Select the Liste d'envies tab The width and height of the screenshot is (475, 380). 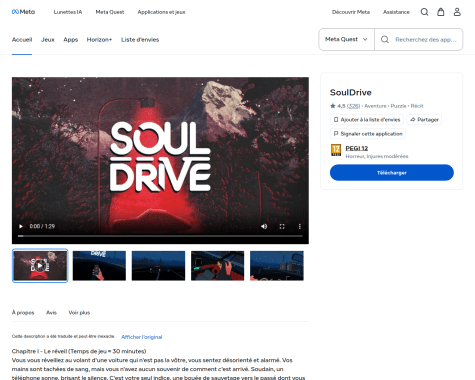coord(140,40)
